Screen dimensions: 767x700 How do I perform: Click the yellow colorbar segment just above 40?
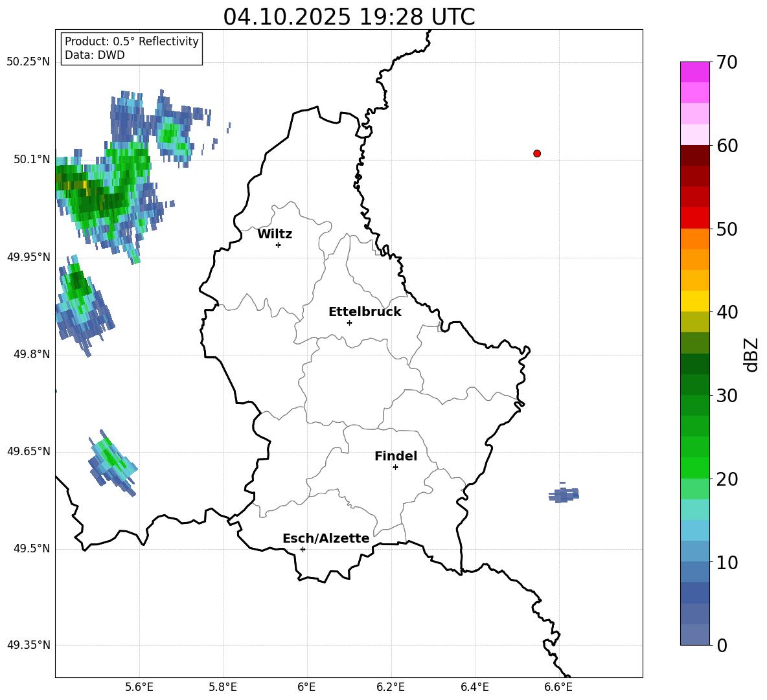[x=695, y=301]
